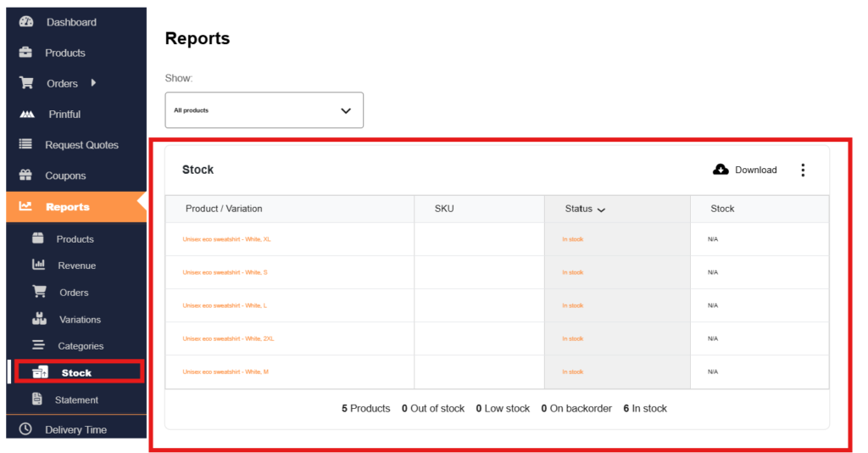Screen dimensions: 868x453
Task: Open Unisex eco sweatshirt White, 2XL link
Action: coord(228,338)
